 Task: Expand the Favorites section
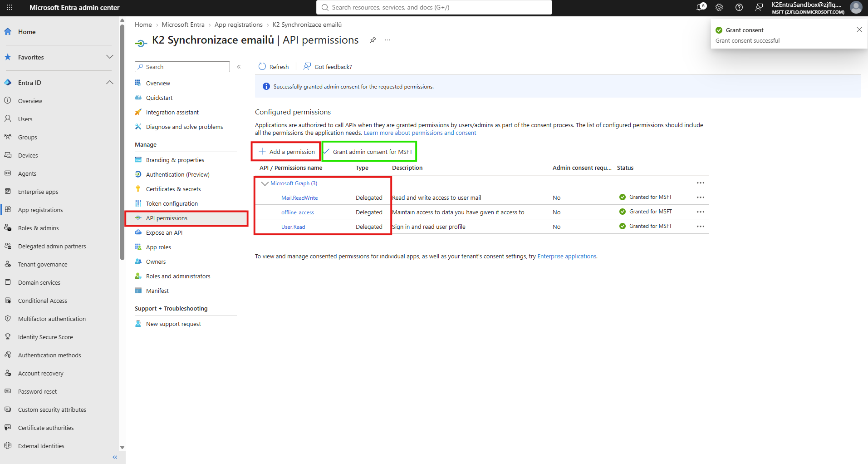(109, 57)
